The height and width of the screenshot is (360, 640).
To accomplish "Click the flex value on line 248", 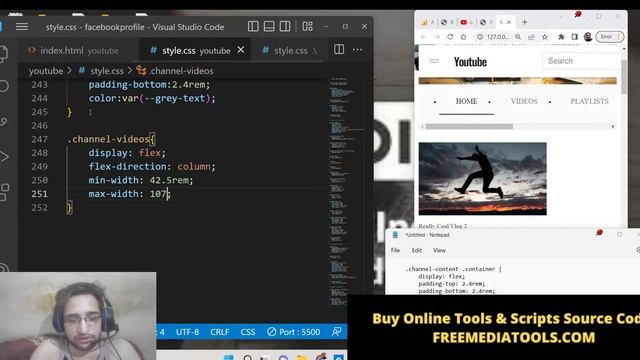I will tap(149, 153).
